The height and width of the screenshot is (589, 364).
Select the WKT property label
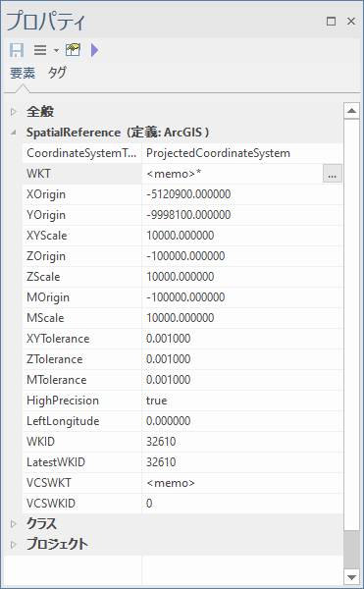point(38,174)
